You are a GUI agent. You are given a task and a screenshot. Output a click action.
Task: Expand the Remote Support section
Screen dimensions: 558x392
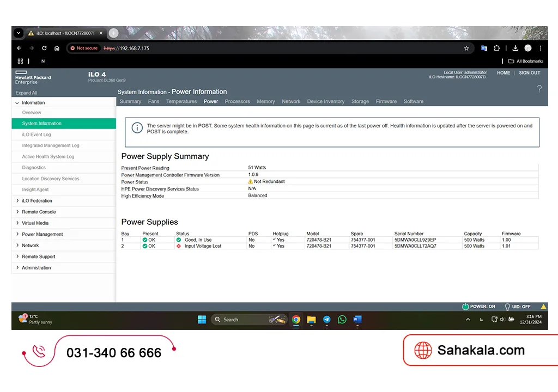tap(17, 256)
